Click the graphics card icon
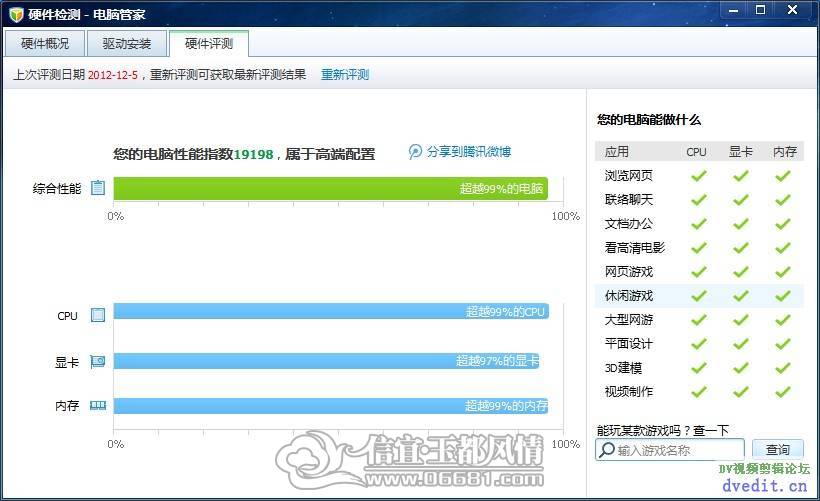This screenshot has height=501, width=820. [98, 361]
